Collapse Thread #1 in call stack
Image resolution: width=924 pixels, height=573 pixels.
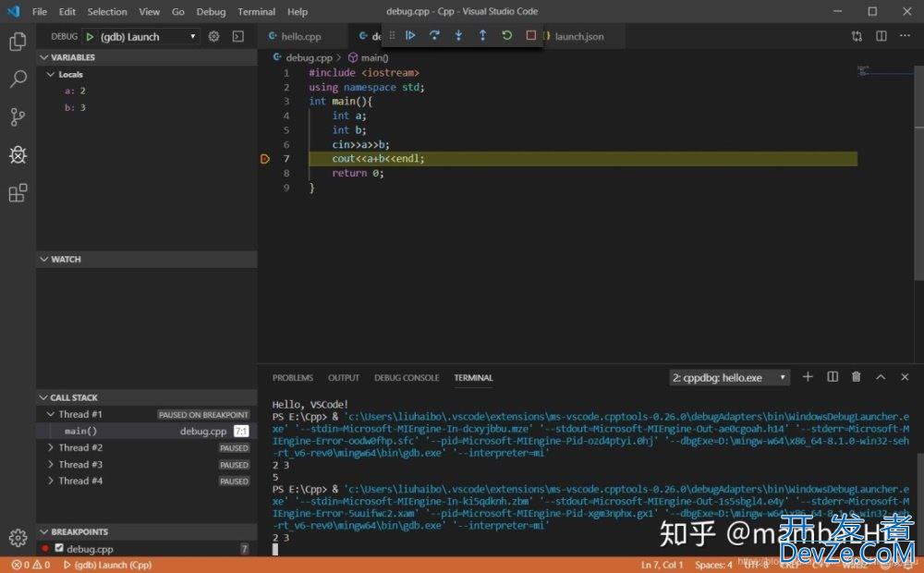pyautogui.click(x=51, y=414)
